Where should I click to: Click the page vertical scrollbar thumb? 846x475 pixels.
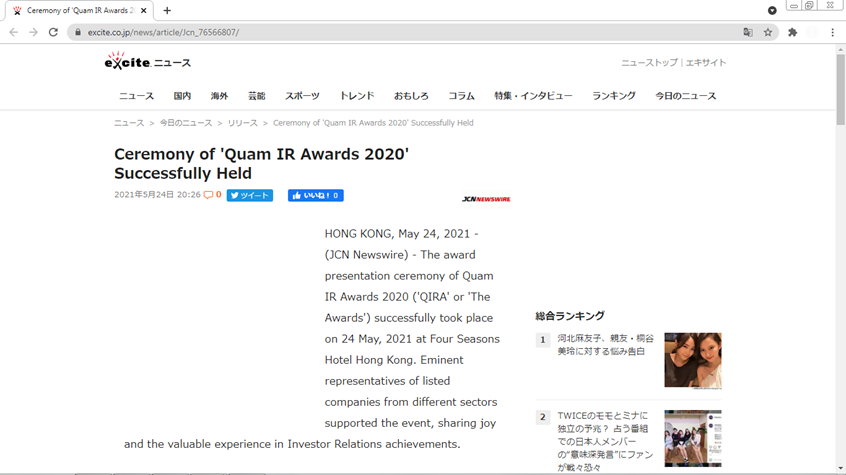tap(841, 90)
